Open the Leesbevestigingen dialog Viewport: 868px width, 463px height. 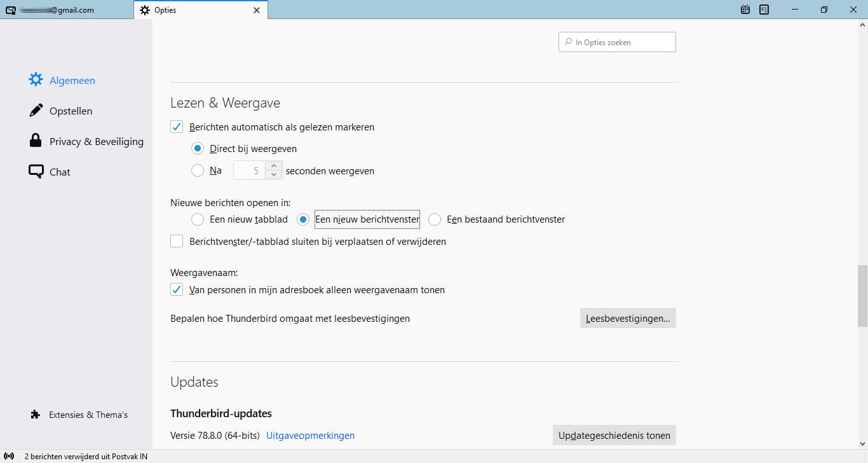(628, 318)
